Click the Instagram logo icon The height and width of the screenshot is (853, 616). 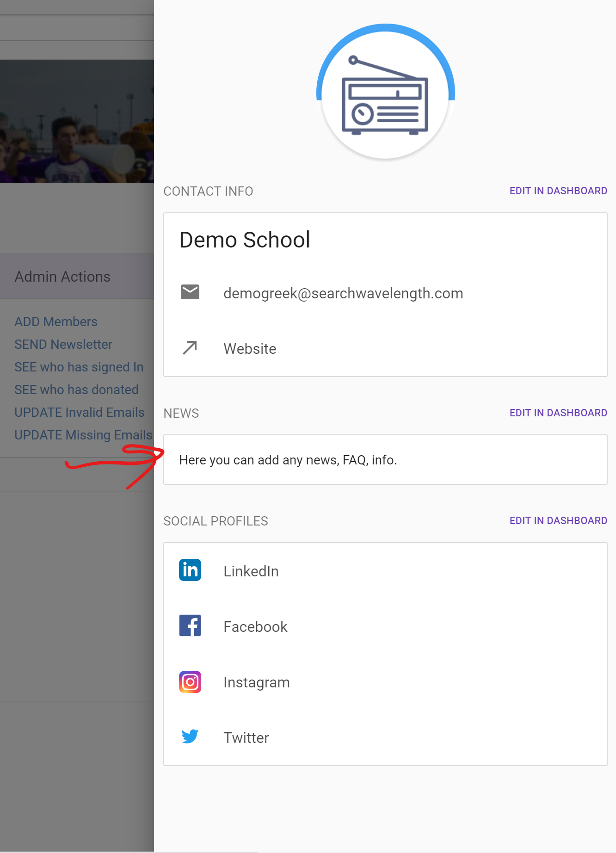click(x=190, y=682)
